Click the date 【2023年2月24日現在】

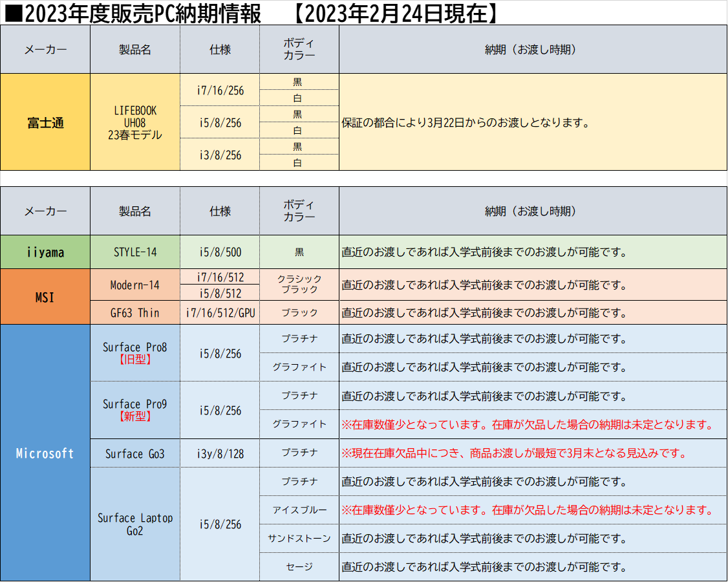pyautogui.click(x=396, y=14)
